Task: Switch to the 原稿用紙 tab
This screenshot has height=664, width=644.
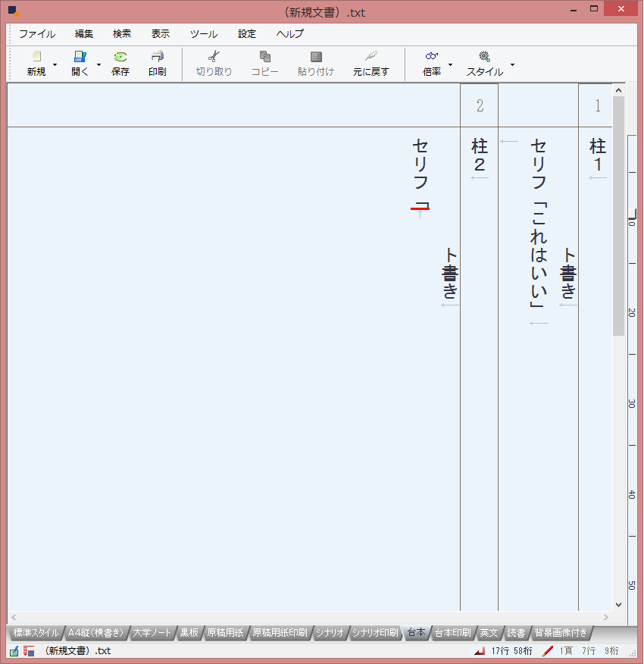Action: coord(225,633)
